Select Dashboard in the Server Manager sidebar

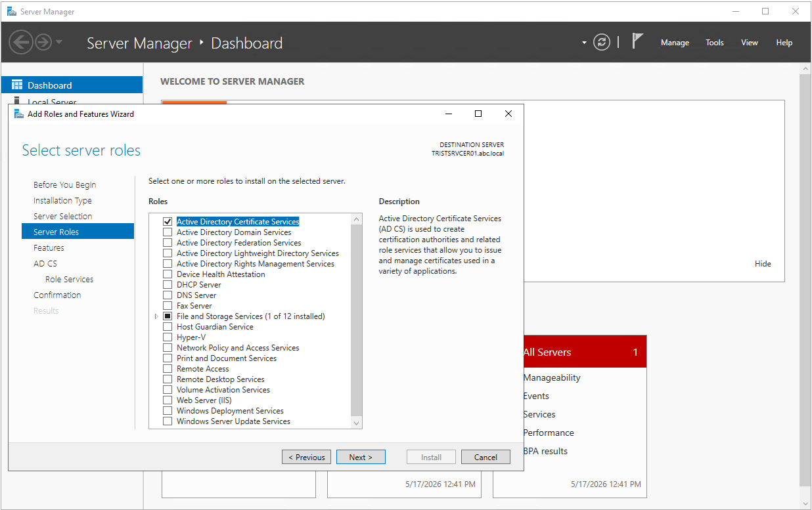(72, 85)
